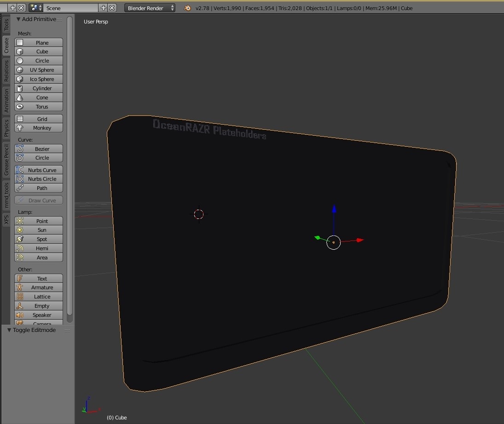Click the Scene name field
504x424 pixels.
(x=70, y=8)
